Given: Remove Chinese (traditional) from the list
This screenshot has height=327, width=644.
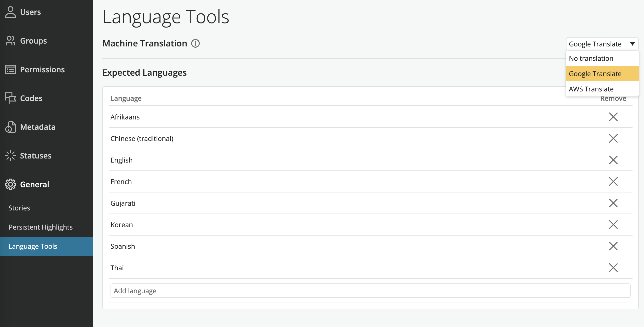Looking at the screenshot, I should 613,138.
